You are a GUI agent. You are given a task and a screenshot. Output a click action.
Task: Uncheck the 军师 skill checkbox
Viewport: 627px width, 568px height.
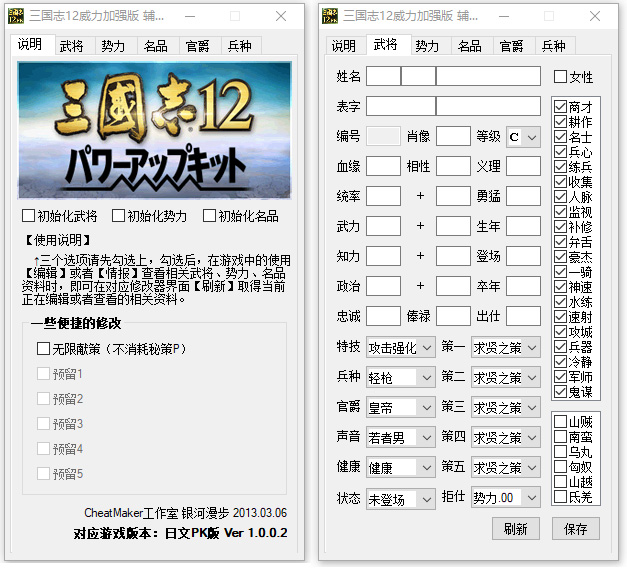[x=560, y=376]
